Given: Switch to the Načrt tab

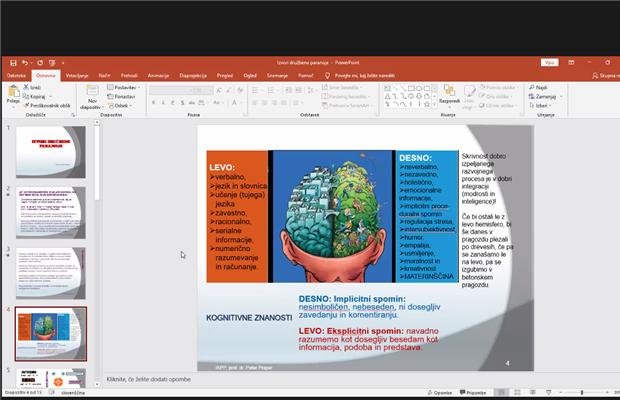Looking at the screenshot, I should coord(104,75).
